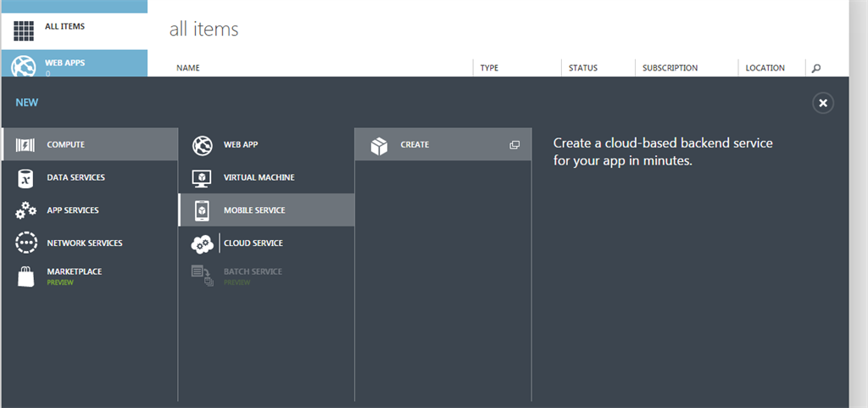Click the Network Services dotted circle icon

[25, 243]
